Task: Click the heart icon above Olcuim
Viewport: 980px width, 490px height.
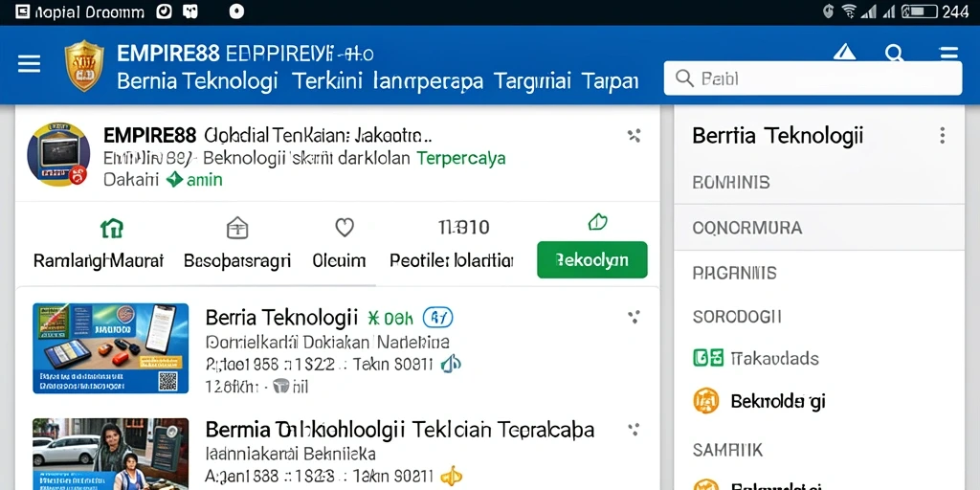Action: pos(345,227)
